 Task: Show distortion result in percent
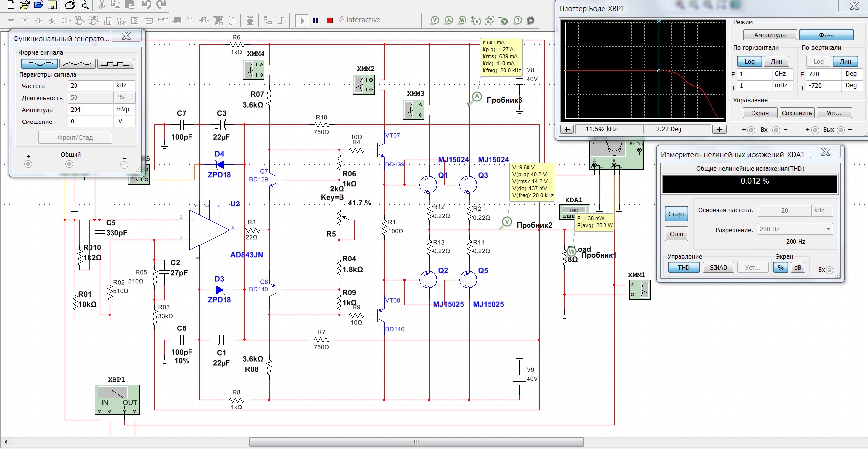pos(781,267)
